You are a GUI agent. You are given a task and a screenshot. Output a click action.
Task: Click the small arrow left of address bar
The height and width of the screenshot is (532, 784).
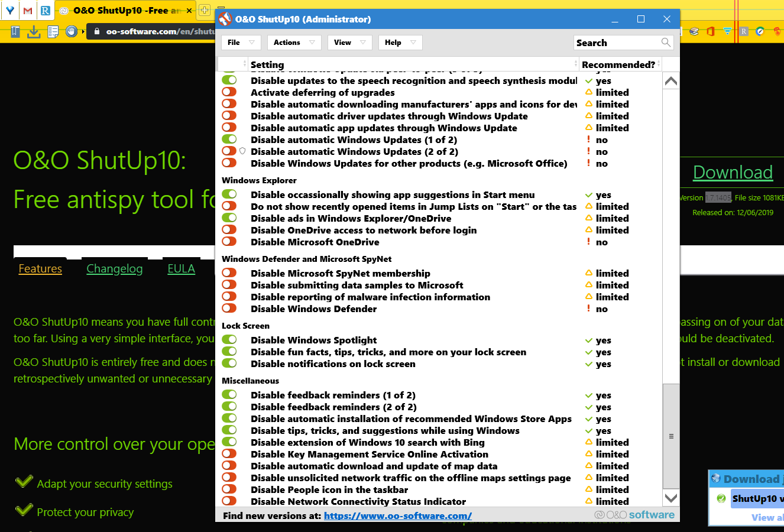tap(83, 31)
